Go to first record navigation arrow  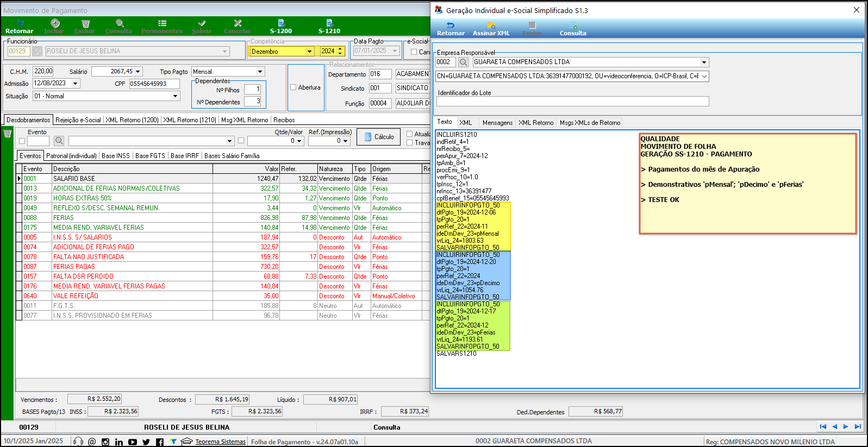(x=823, y=427)
